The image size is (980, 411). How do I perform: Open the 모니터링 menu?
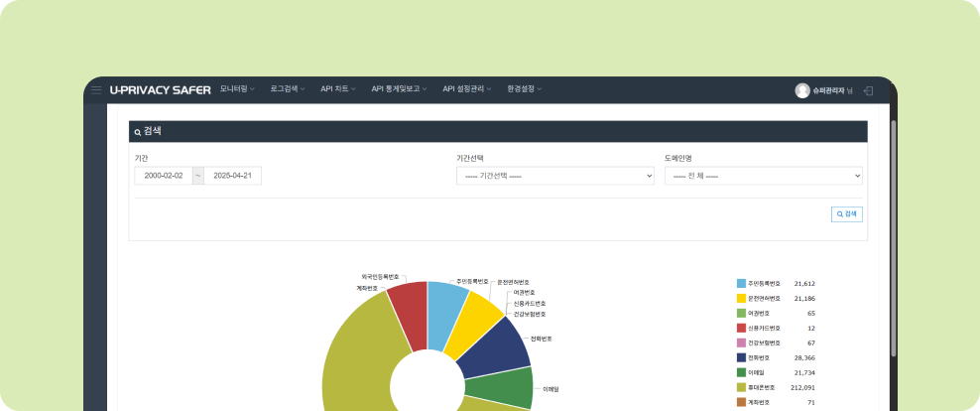tap(237, 89)
